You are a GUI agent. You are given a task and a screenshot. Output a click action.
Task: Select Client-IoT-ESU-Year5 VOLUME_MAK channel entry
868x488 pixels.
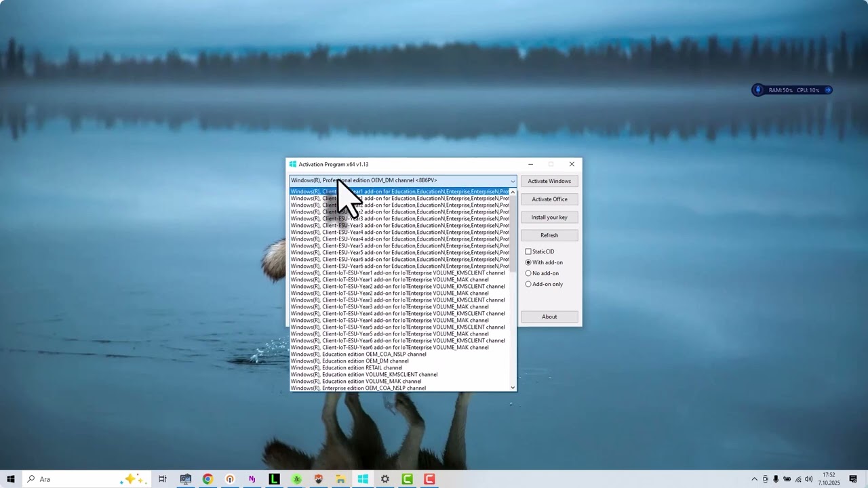[399, 334]
